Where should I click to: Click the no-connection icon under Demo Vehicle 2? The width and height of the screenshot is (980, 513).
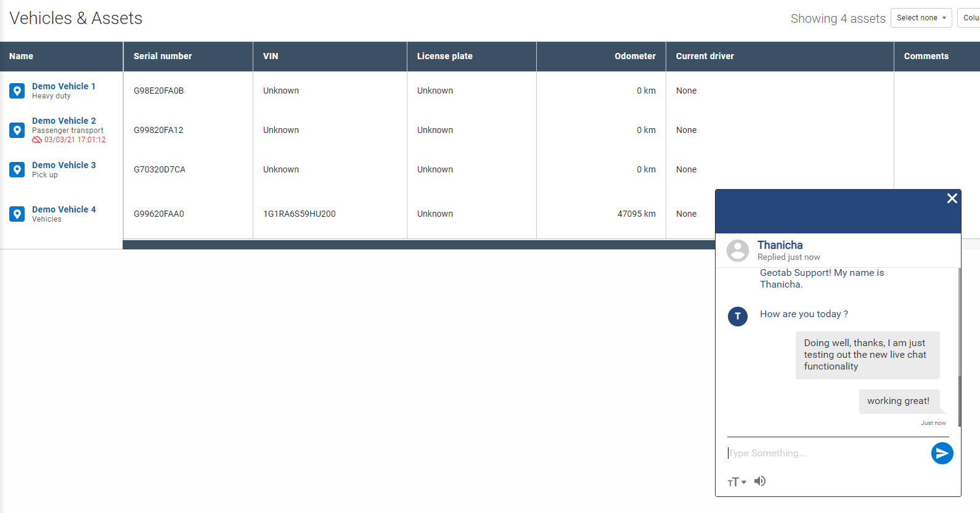tap(37, 140)
